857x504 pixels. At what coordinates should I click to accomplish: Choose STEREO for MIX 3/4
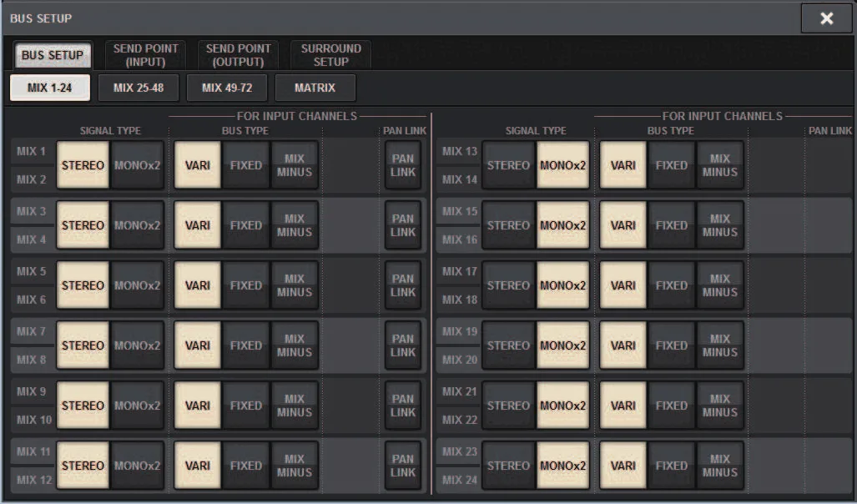(83, 225)
